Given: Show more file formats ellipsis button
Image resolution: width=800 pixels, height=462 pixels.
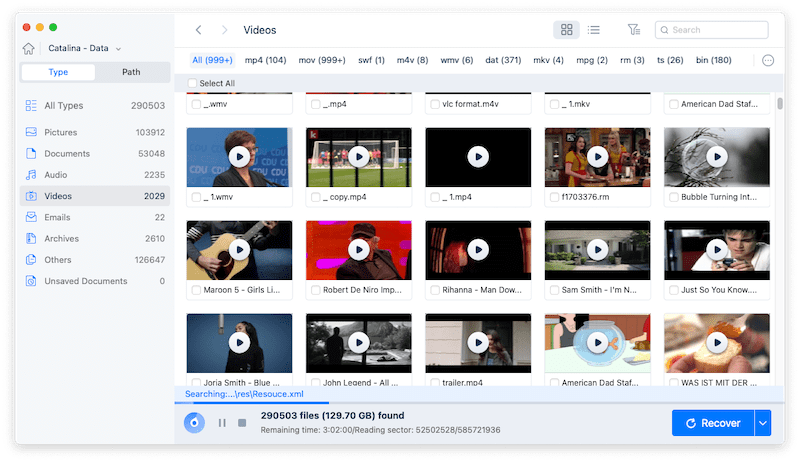Looking at the screenshot, I should 768,61.
